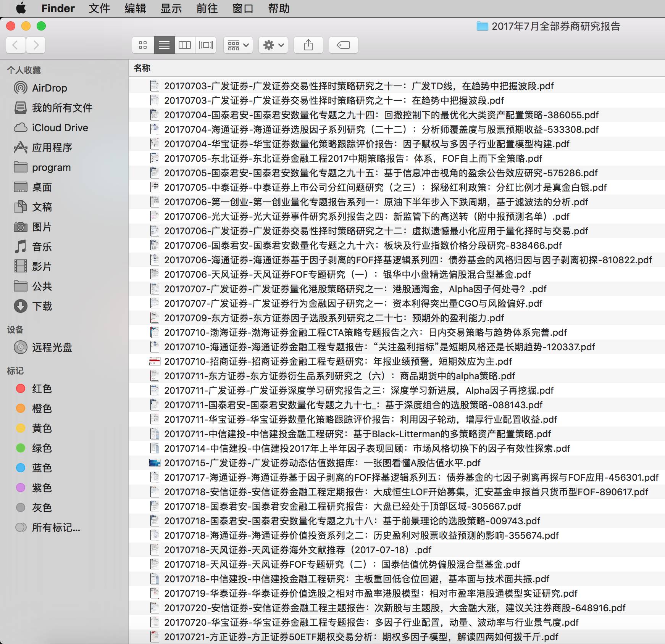The image size is (665, 644).
Task: Filter by the purple tag 紫色
Action: tap(34, 488)
